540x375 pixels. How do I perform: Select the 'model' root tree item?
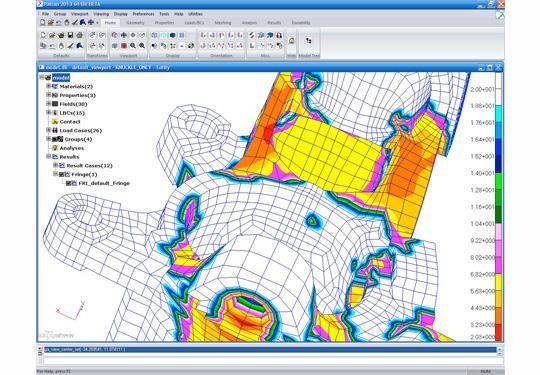click(x=61, y=78)
